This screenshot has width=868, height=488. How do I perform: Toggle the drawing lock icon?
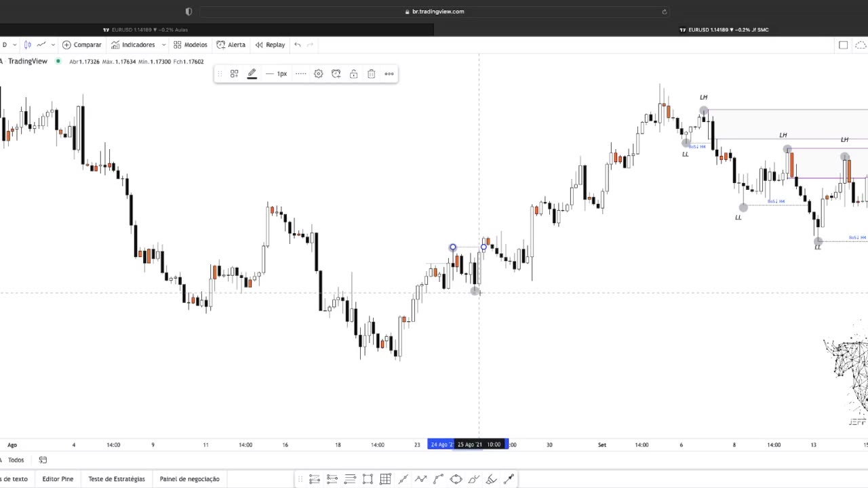(353, 74)
